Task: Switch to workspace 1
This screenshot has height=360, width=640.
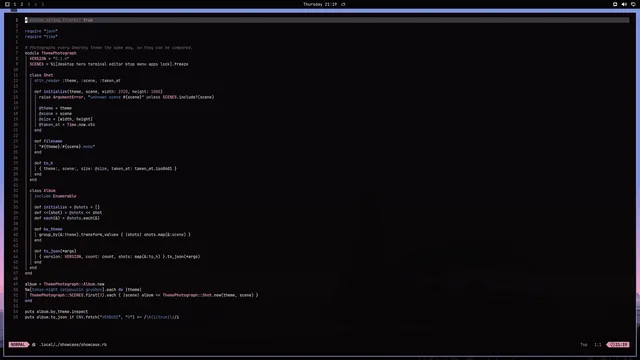Action: click(x=15, y=4)
